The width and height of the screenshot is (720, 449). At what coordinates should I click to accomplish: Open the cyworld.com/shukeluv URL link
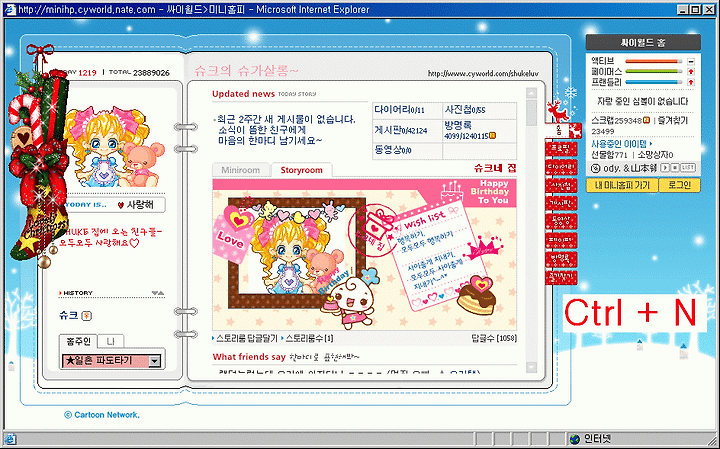(x=483, y=73)
